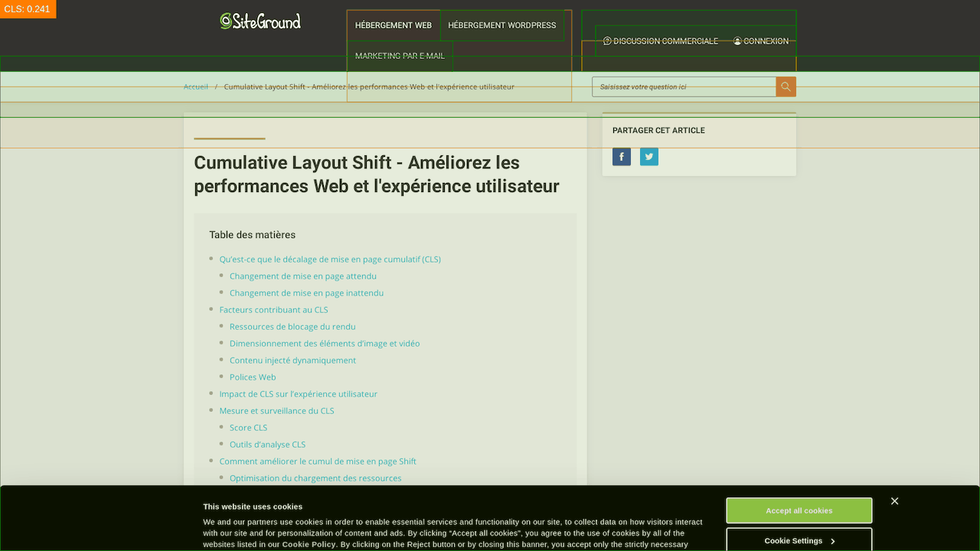980x551 pixels.
Task: Open Hébergement Web menu
Action: (394, 25)
